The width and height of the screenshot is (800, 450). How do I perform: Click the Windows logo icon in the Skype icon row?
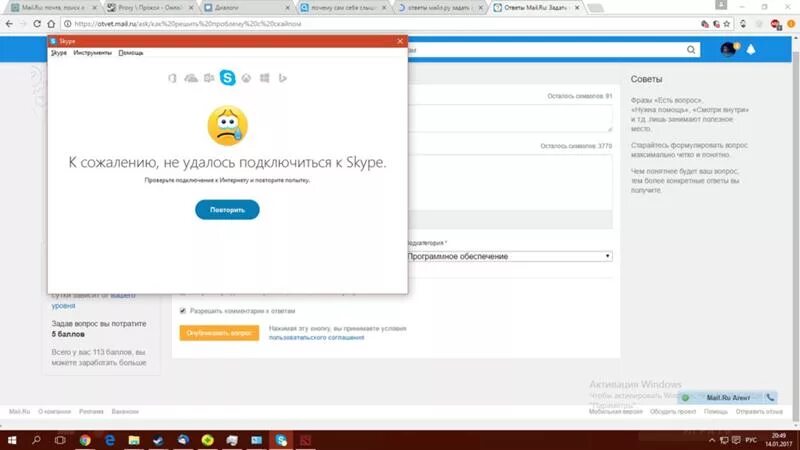[x=264, y=78]
